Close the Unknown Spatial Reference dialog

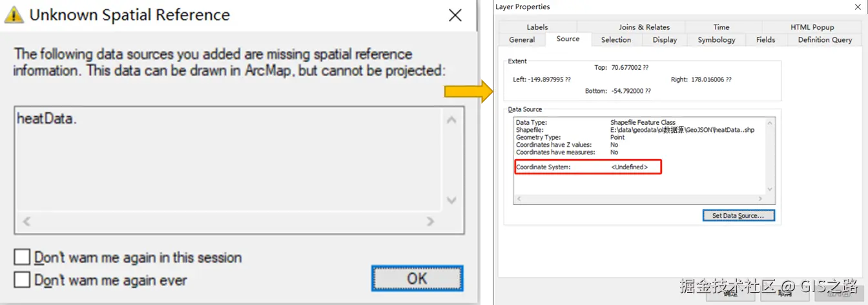[455, 16]
